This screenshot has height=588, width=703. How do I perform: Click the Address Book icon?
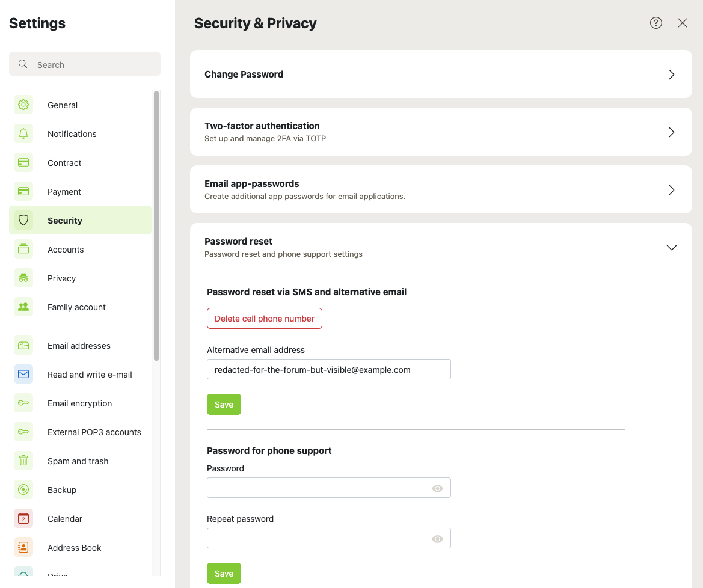click(x=23, y=547)
